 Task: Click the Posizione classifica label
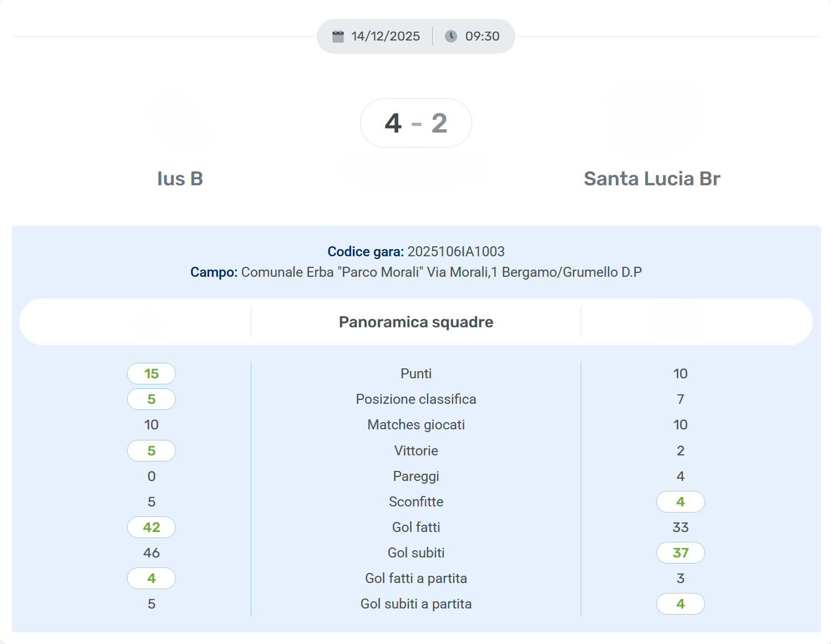click(x=416, y=399)
